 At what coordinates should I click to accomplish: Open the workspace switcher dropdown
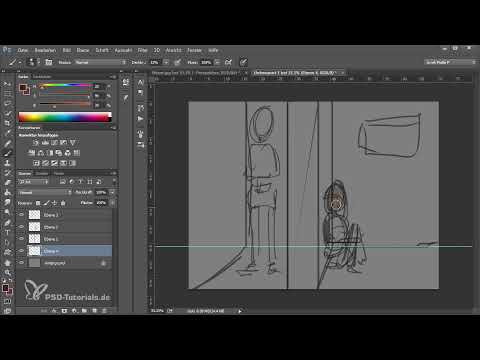point(450,62)
